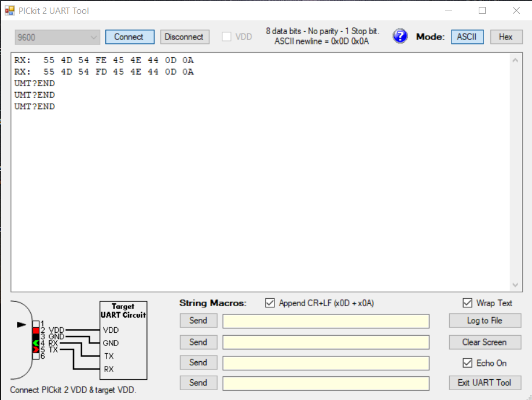Click the Exit UART Tool button
Screen dimensions: 532x400
[485, 383]
